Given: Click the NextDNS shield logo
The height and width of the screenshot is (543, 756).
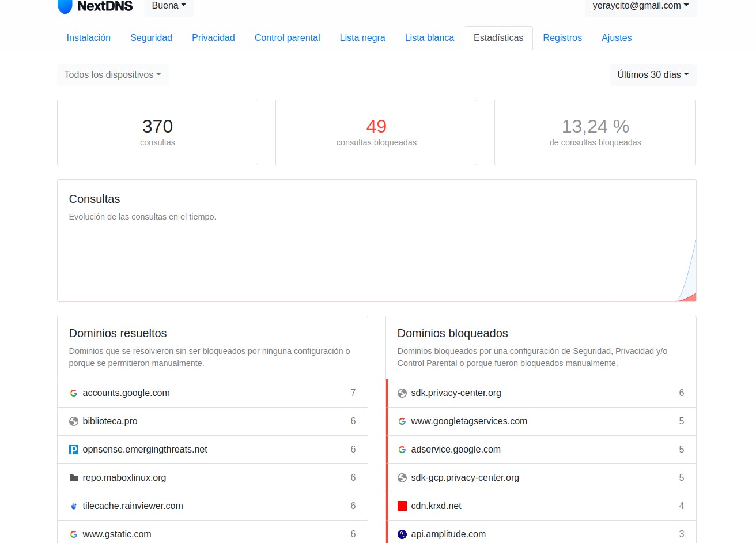Looking at the screenshot, I should (x=65, y=6).
